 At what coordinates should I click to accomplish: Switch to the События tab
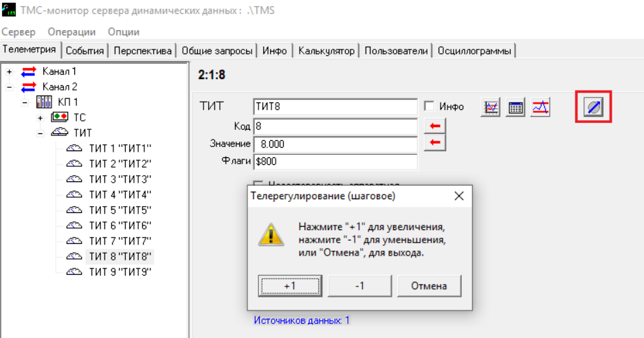[85, 51]
